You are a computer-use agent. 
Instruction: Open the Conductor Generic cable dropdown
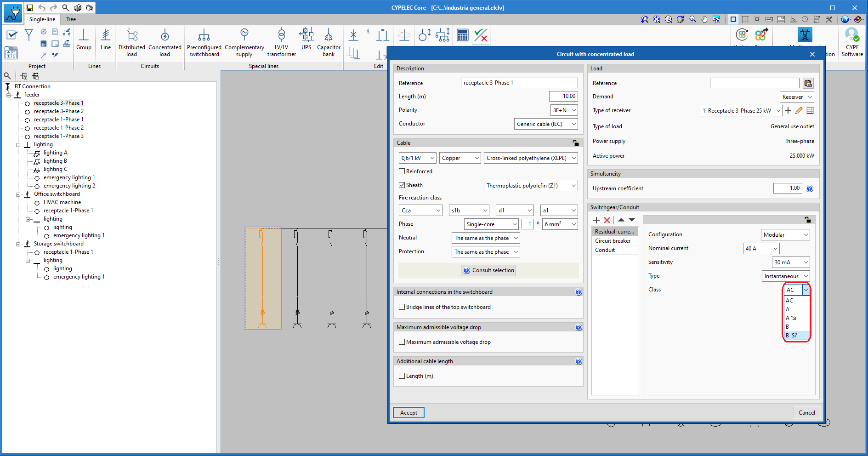click(x=546, y=124)
